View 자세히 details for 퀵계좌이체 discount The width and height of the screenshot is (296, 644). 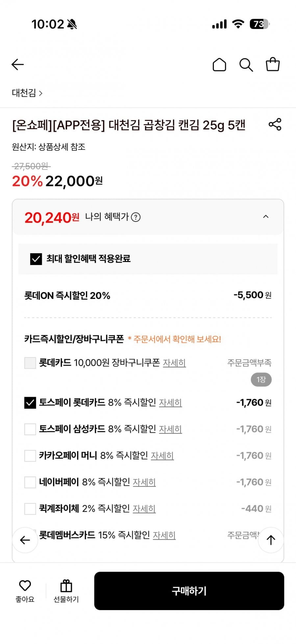pyautogui.click(x=144, y=509)
